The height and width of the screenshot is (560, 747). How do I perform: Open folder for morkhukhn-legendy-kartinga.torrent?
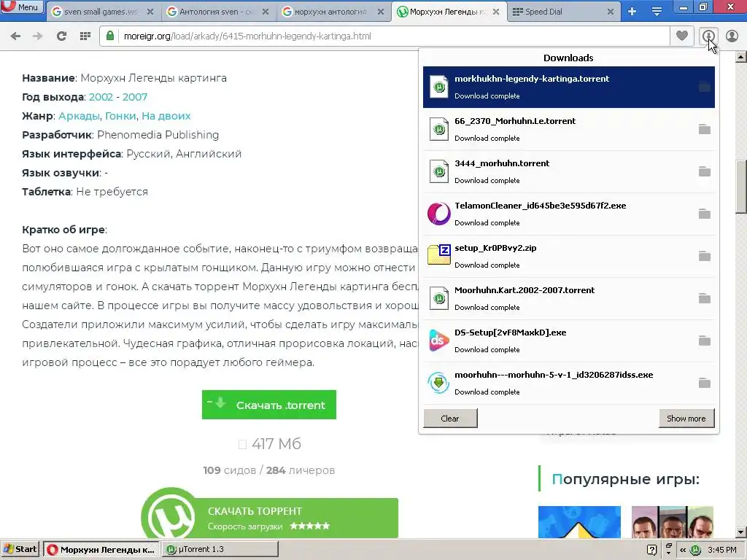click(x=704, y=87)
